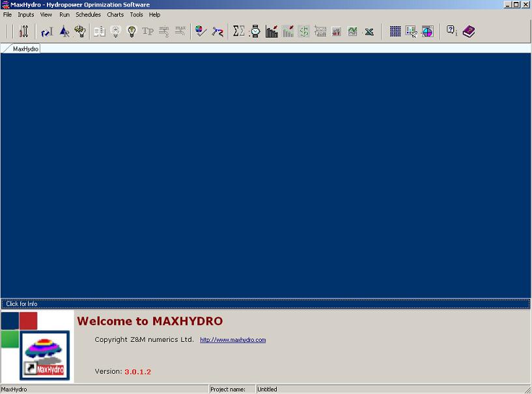Click the double sigma summation icon
This screenshot has width=532, height=394.
(239, 31)
